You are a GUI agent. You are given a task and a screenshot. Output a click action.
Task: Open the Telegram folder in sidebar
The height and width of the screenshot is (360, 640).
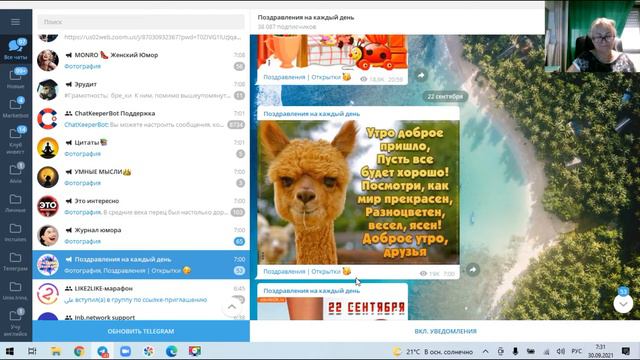click(16, 262)
